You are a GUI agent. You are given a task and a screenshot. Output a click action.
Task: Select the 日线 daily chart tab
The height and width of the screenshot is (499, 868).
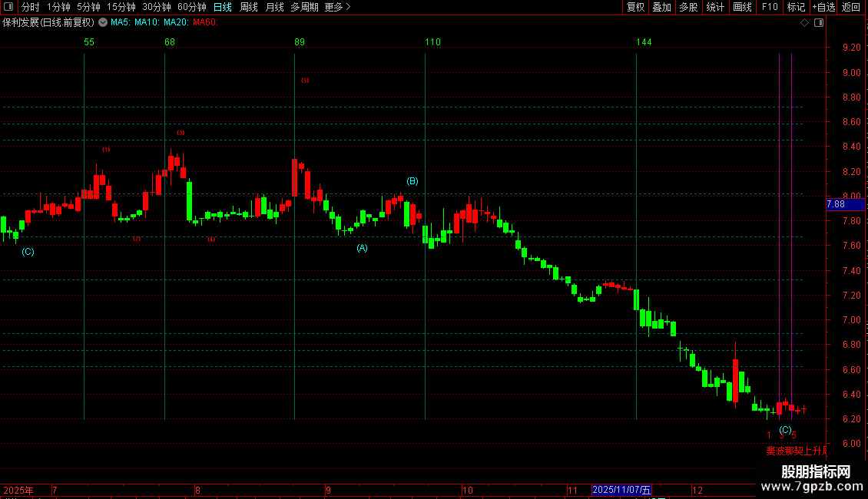click(x=223, y=7)
